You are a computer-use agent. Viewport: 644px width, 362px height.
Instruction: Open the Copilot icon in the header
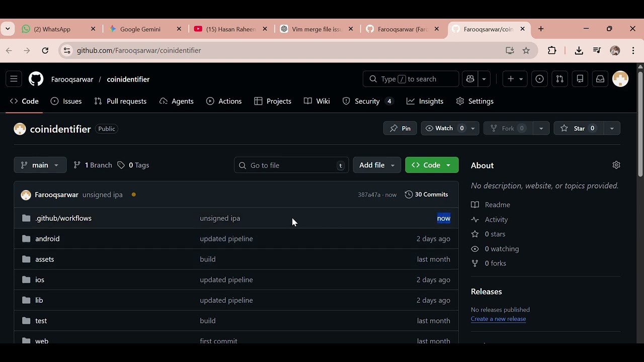470,79
